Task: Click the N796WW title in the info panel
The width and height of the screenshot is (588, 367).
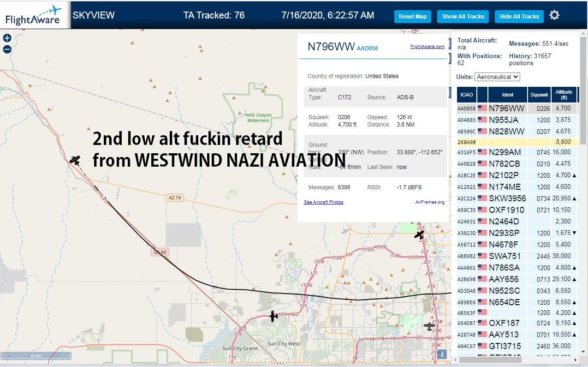Action: pos(331,47)
